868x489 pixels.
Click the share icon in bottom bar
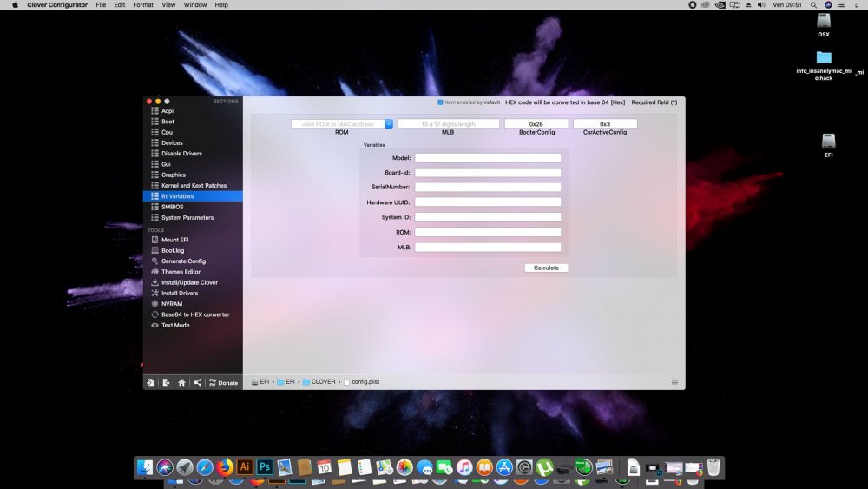[x=198, y=382]
